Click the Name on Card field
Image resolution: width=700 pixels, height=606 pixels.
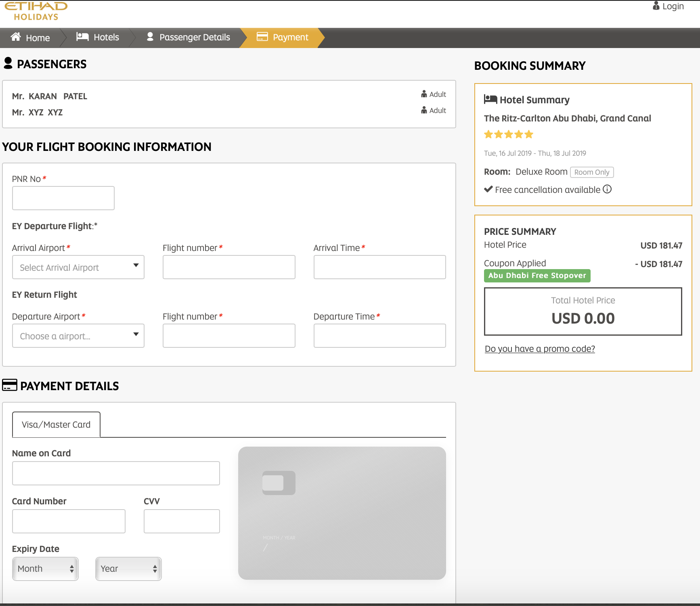(x=116, y=473)
